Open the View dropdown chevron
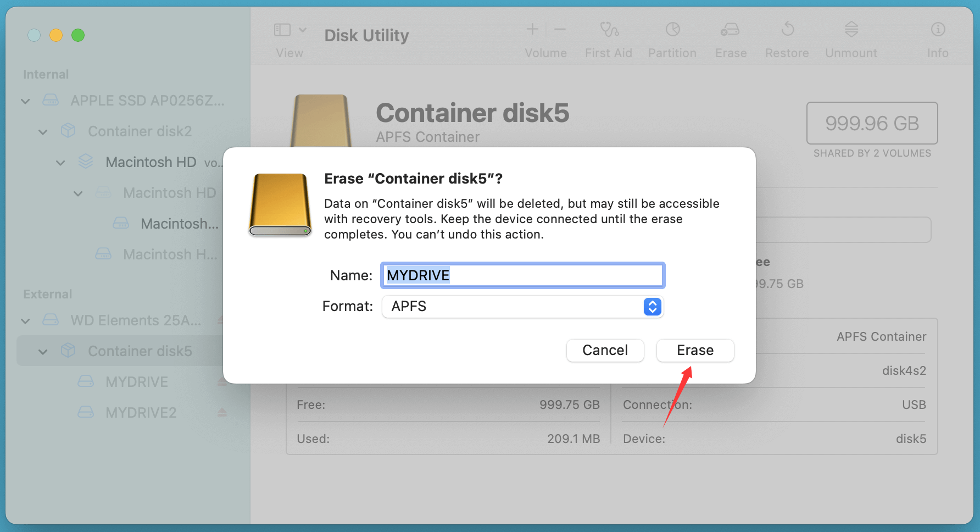 point(302,30)
